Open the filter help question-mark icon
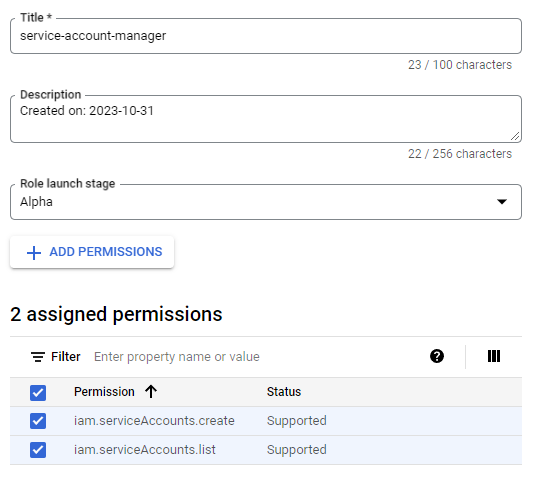Screen dimensions: 533x481 (x=436, y=356)
